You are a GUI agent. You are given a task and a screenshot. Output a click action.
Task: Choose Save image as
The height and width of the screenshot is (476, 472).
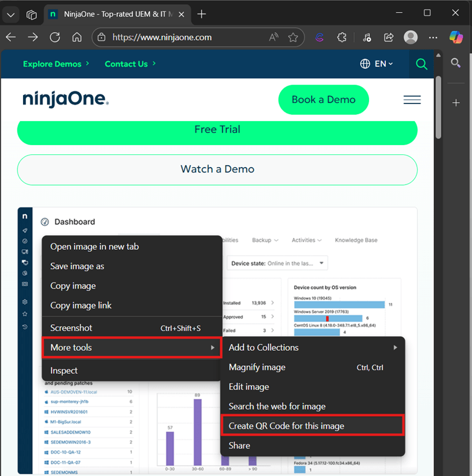point(132,266)
